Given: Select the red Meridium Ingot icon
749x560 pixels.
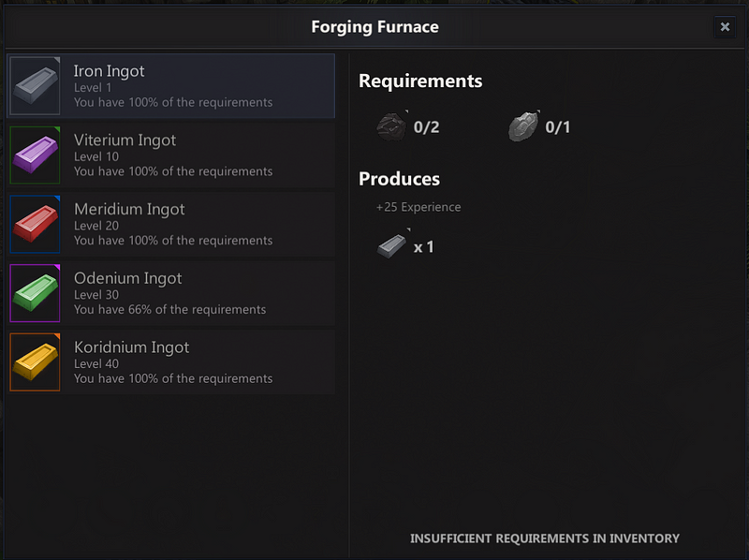Looking at the screenshot, I should tap(35, 224).
